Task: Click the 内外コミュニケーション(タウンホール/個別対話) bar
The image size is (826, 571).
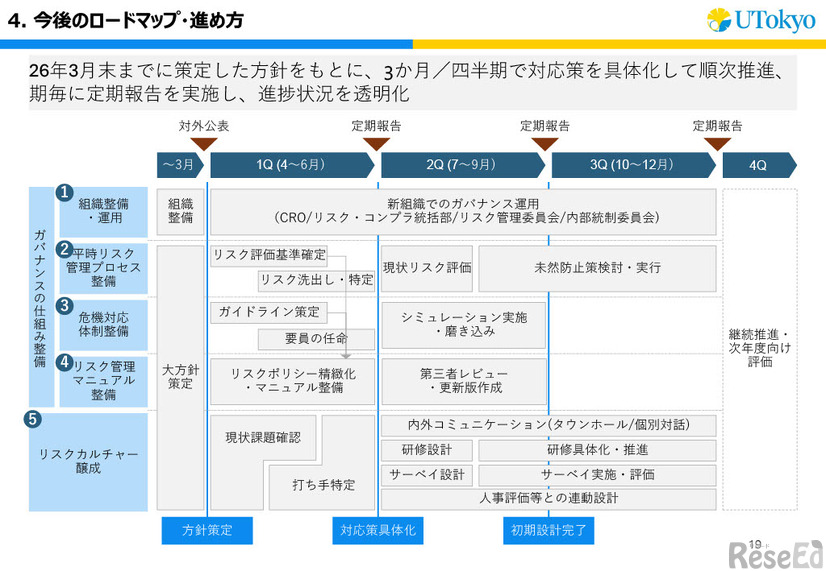Action: click(x=548, y=425)
